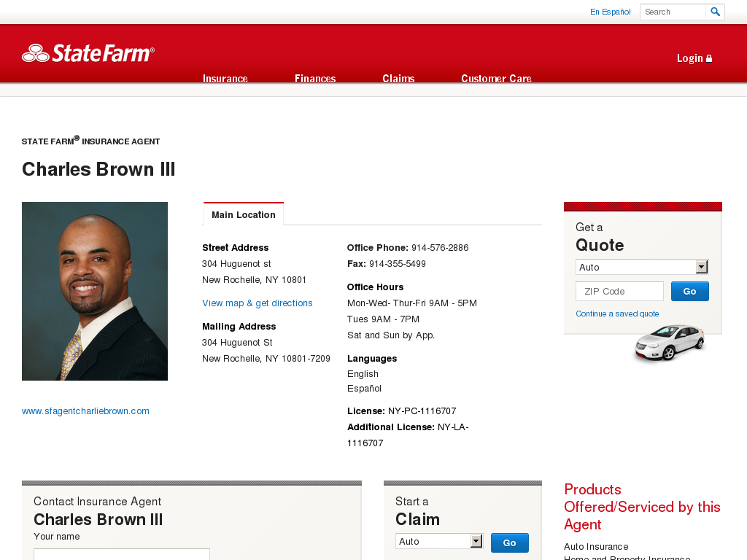Open the Start a Claim Auto dropdown
Screen dimensions: 747x560
(x=438, y=541)
